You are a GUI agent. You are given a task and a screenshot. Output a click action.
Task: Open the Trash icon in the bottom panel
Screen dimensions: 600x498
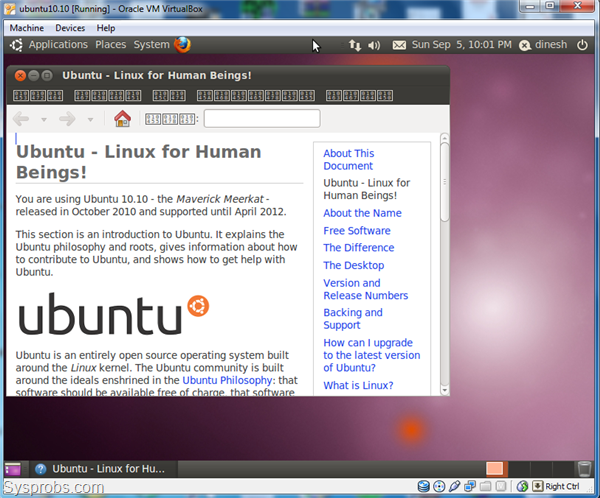584,469
